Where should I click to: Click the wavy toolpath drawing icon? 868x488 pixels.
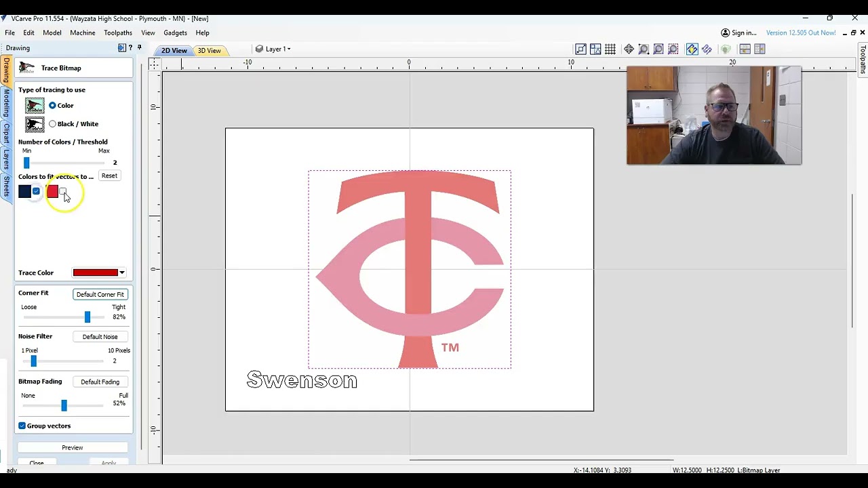coord(707,49)
